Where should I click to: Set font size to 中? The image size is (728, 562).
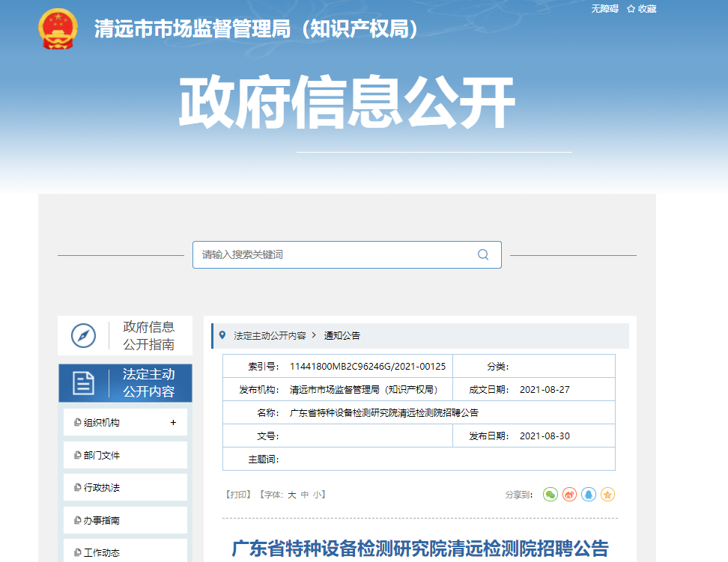[305, 495]
